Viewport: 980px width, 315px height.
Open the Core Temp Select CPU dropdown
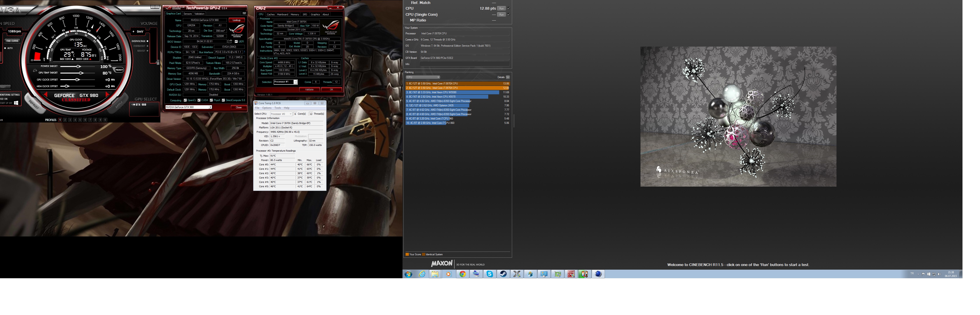point(281,114)
